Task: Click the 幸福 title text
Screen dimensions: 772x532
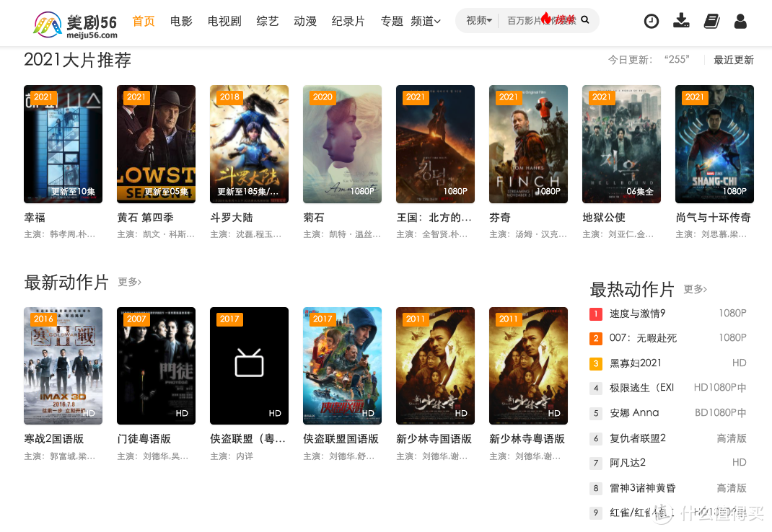Action: point(35,218)
